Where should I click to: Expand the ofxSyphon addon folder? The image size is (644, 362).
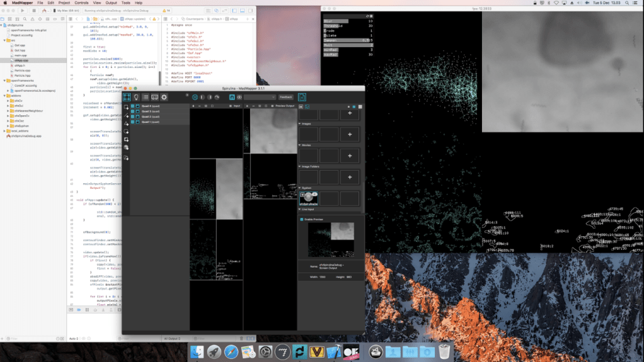tap(8, 126)
